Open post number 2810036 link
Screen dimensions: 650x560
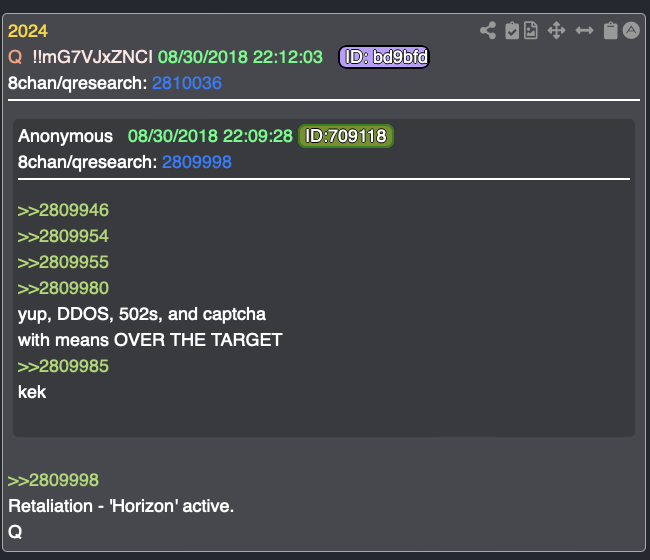[x=187, y=83]
